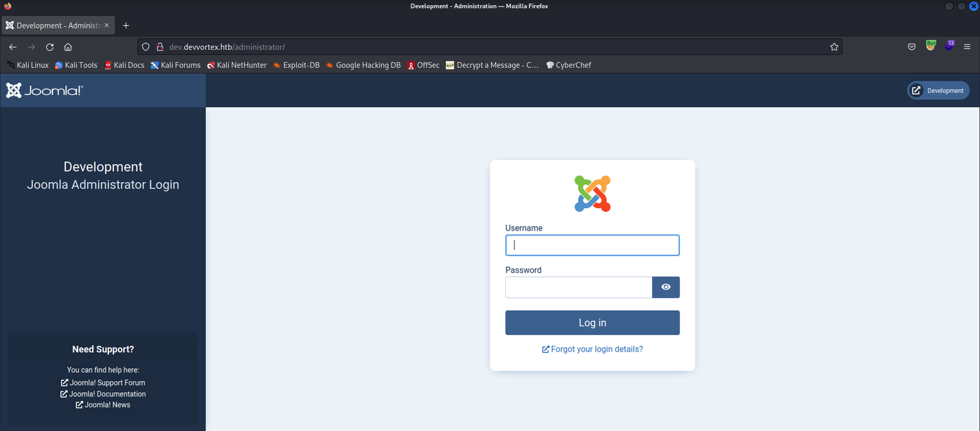Open Decrypt a Message bookmark
980x431 pixels.
[492, 65]
